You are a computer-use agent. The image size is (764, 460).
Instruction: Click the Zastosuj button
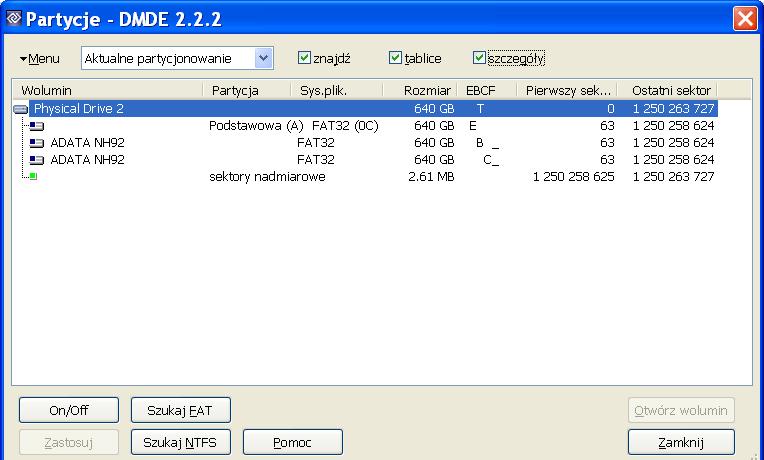(69, 442)
